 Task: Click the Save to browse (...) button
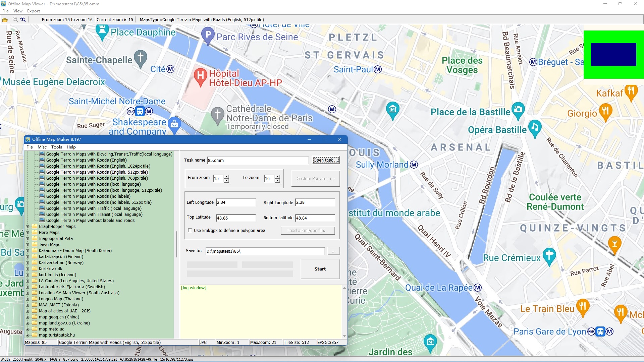(x=333, y=251)
